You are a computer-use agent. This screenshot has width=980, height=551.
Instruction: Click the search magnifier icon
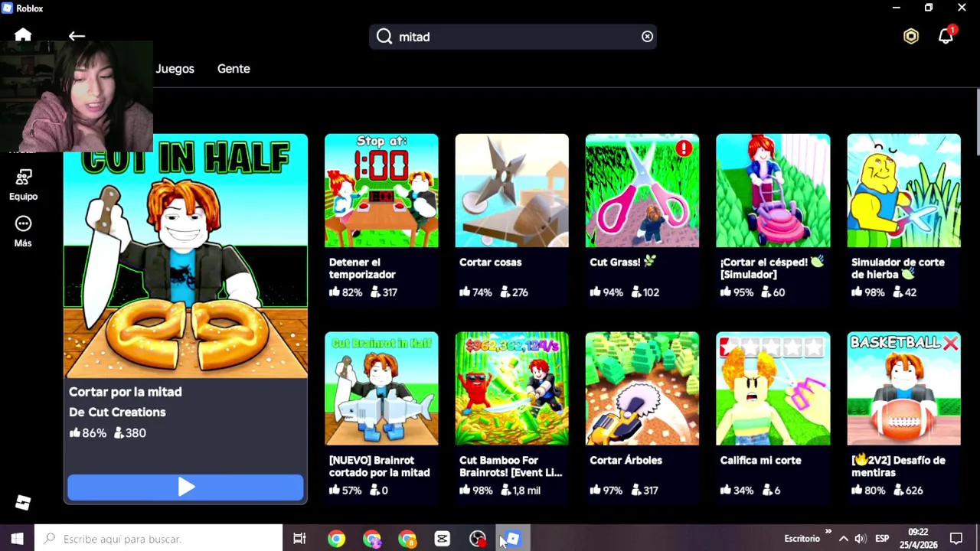pos(384,37)
